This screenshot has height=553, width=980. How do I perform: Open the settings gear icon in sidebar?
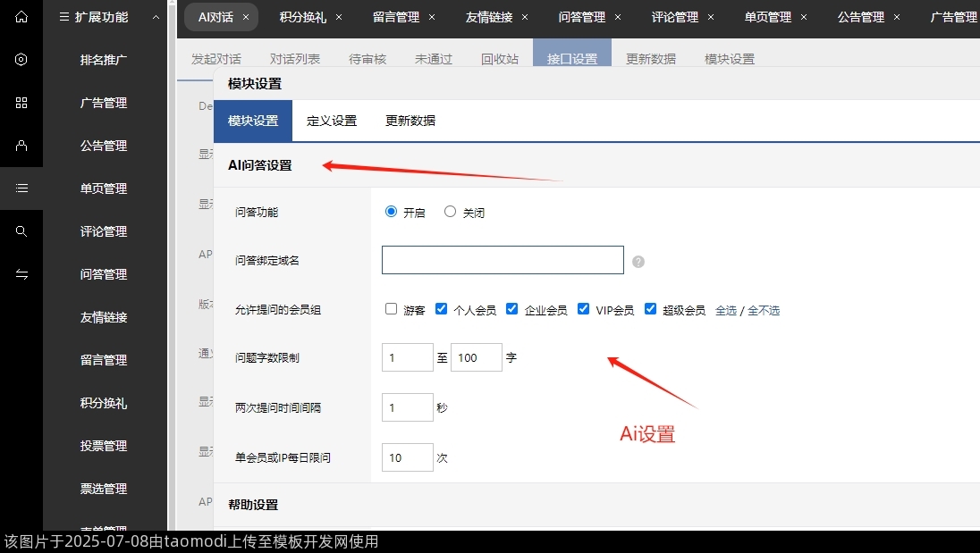tap(21, 60)
